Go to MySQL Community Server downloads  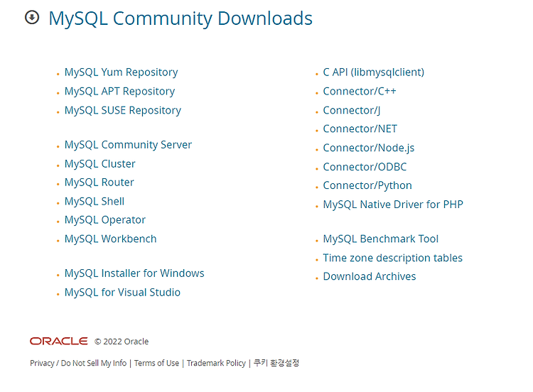tap(128, 145)
